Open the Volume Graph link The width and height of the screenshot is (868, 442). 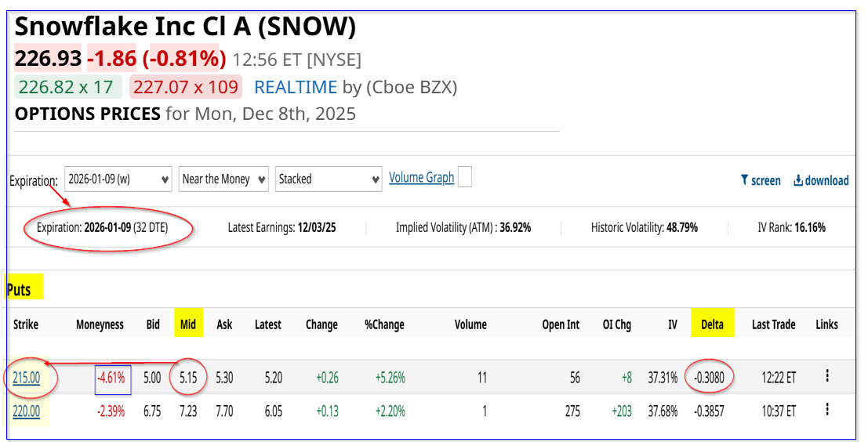pyautogui.click(x=421, y=178)
